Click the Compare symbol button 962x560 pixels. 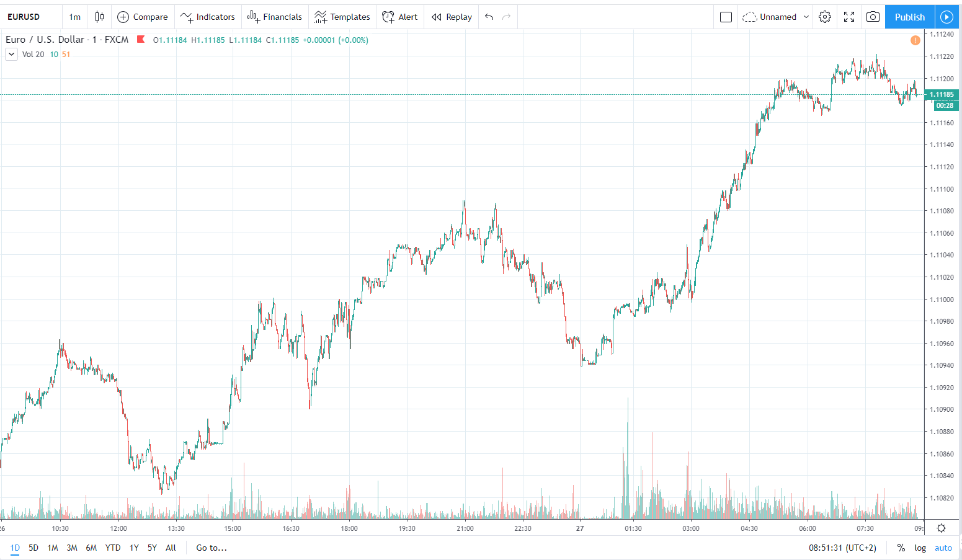(143, 17)
